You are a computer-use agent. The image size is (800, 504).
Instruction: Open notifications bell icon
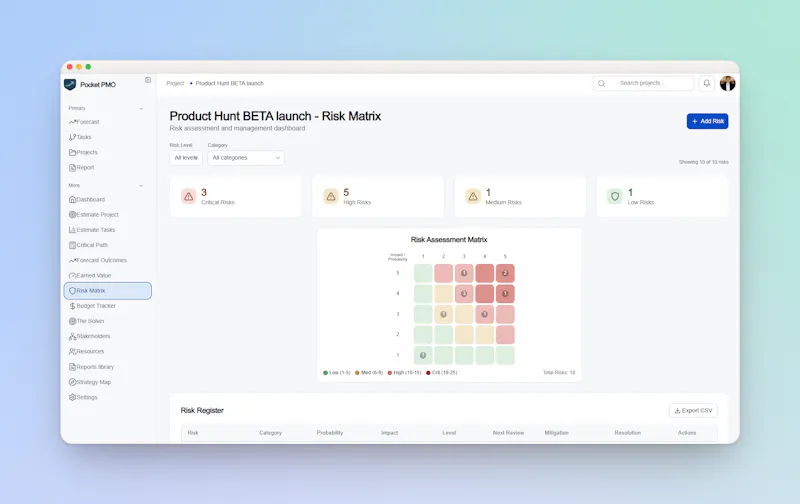point(707,83)
